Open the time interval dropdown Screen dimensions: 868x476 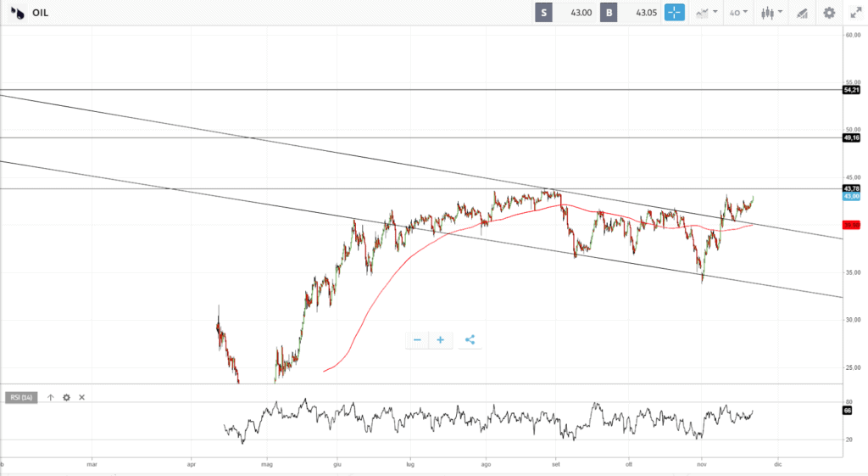738,13
